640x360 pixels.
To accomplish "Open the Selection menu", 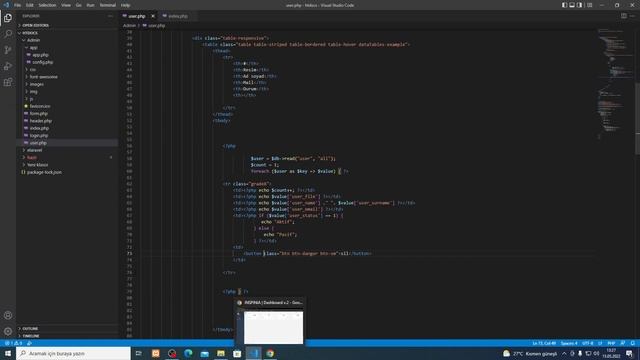I will tap(47, 5).
